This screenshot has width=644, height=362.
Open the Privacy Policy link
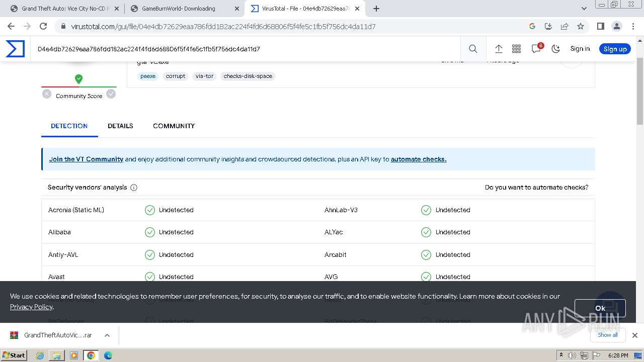pos(31,307)
